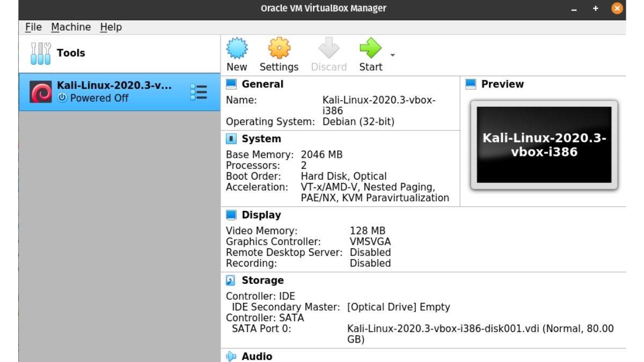Click the Storage section disk icon
Image resolution: width=644 pixels, height=362 pixels.
click(x=231, y=280)
